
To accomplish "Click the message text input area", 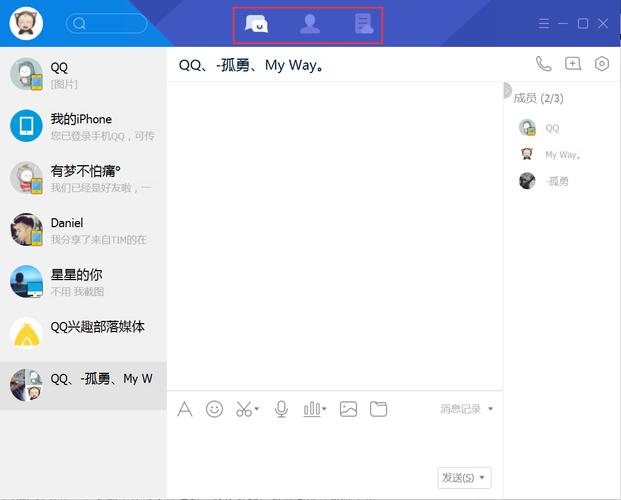I will click(x=335, y=442).
